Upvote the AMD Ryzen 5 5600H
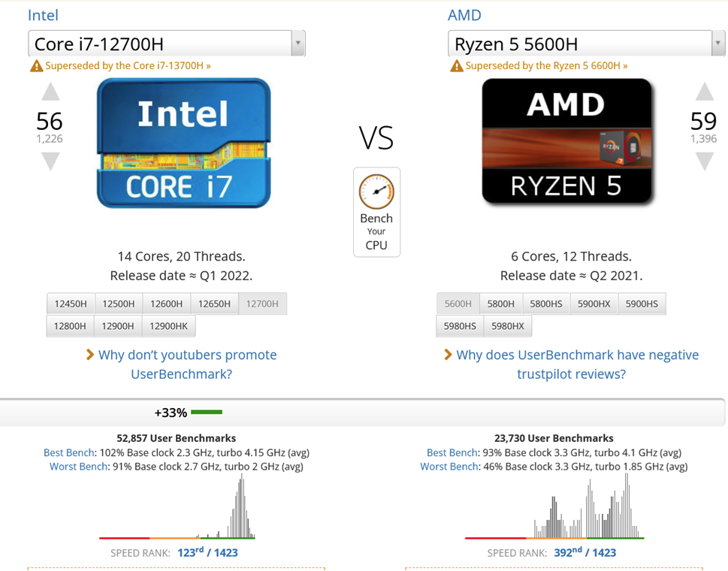The height and width of the screenshot is (571, 728). coord(704,92)
